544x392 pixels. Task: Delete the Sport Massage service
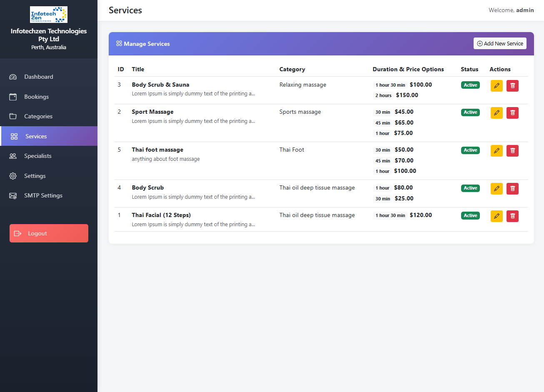(512, 113)
